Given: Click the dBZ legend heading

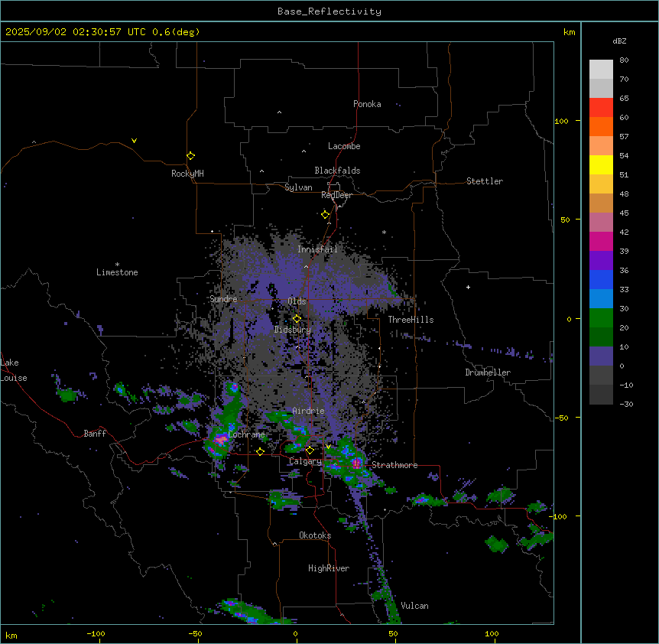Looking at the screenshot, I should 619,41.
